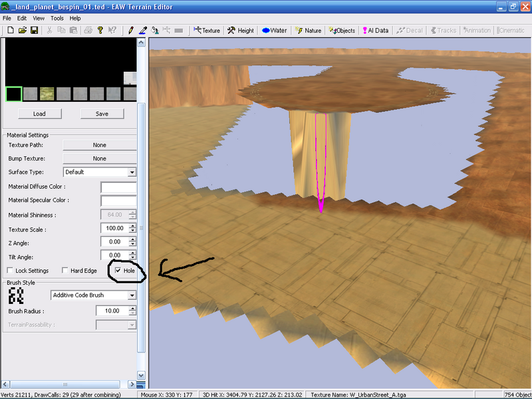The image size is (532, 399).
Task: Uncheck the Hole checkbox
Action: tap(118, 271)
